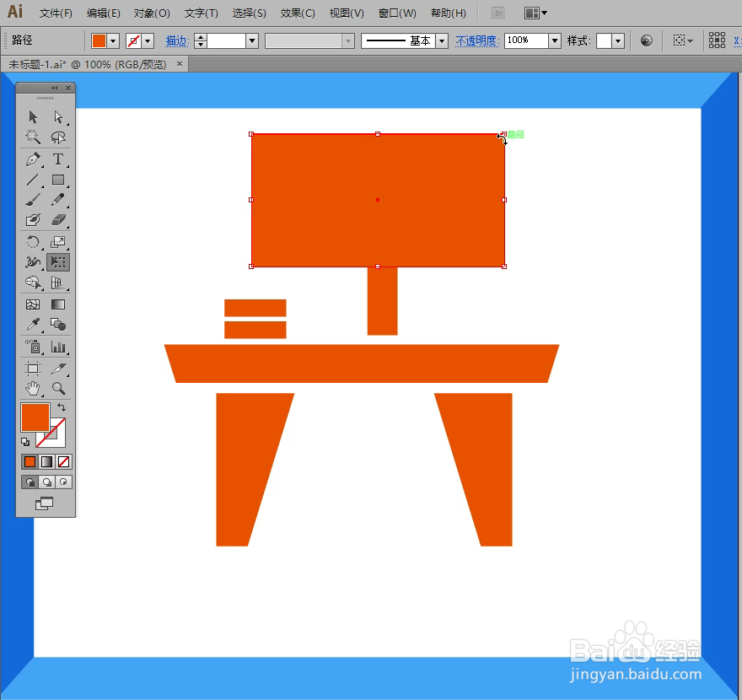Image resolution: width=742 pixels, height=700 pixels.
Task: Select the Line Segment tool
Action: [33, 180]
